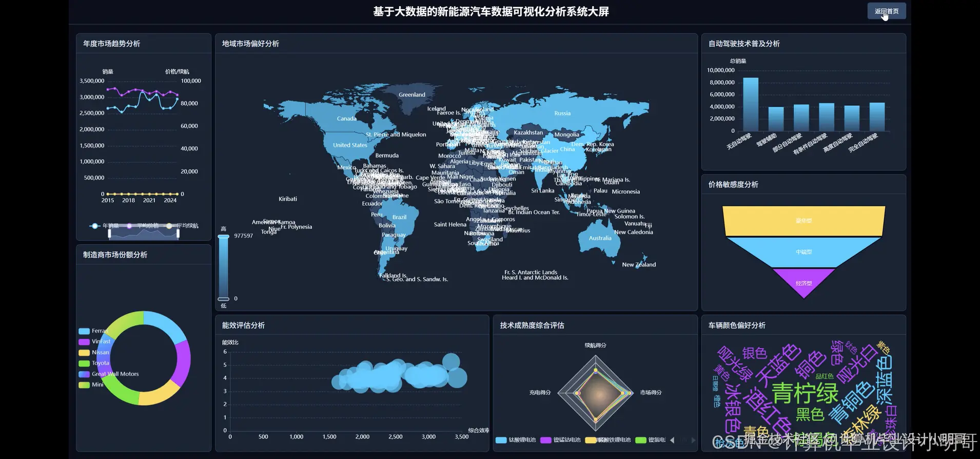Toggle the Great Wall Motors legend entry

pyautogui.click(x=109, y=374)
